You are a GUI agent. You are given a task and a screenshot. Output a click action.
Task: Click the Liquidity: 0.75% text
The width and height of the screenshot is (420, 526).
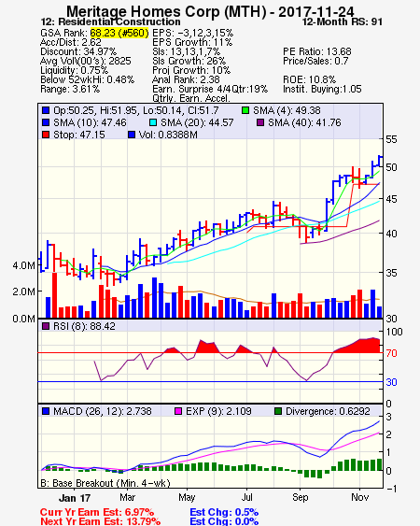[74, 70]
